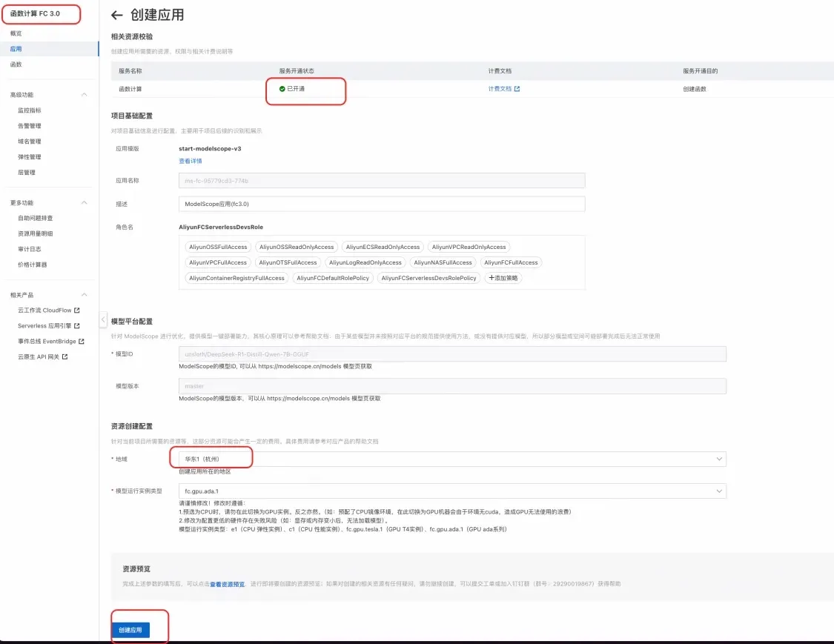This screenshot has width=834, height=644.
Task: Open the 模型运行实例类型 dropdown
Action: (x=452, y=491)
